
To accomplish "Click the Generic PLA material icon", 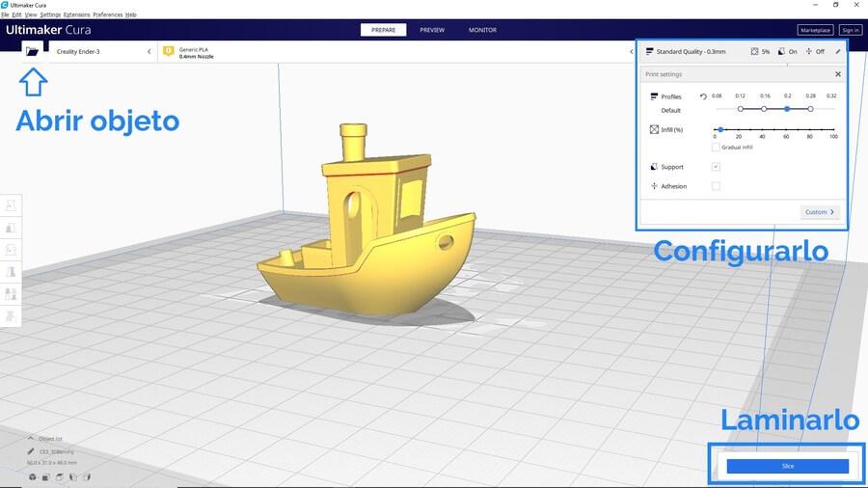I will point(168,51).
